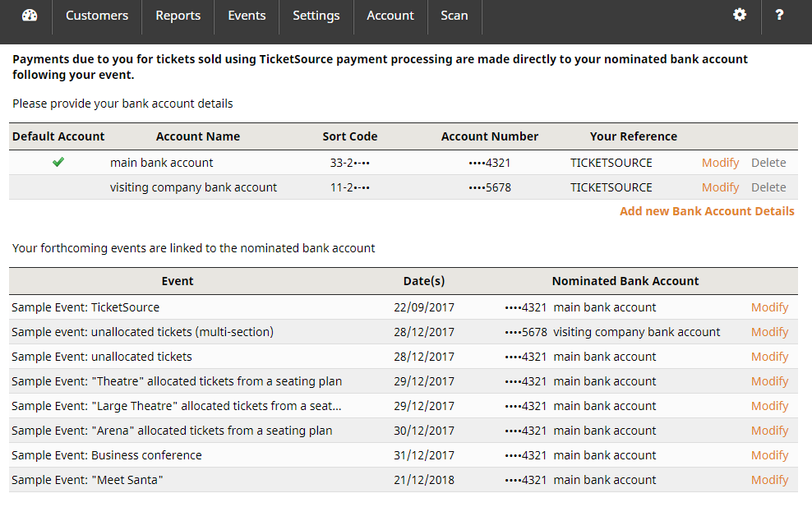
Task: Modify bank account for "Arena" event
Action: click(769, 431)
